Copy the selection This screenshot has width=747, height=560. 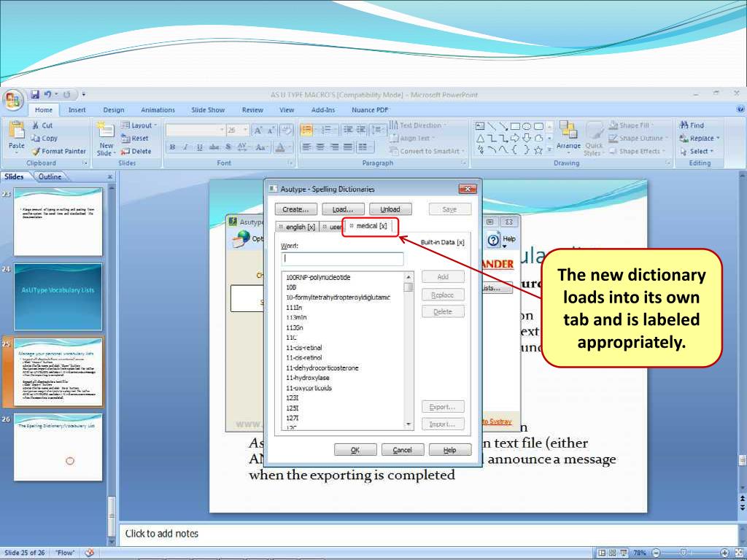click(x=44, y=138)
